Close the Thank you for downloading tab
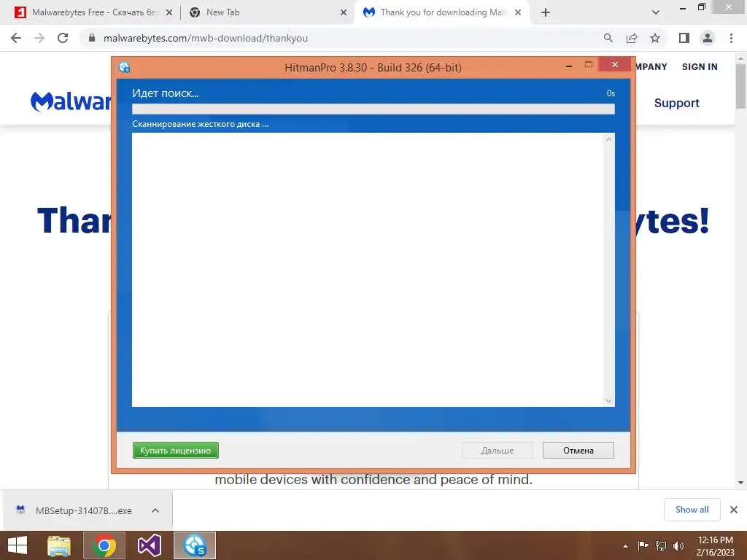The image size is (747, 560). (518, 13)
